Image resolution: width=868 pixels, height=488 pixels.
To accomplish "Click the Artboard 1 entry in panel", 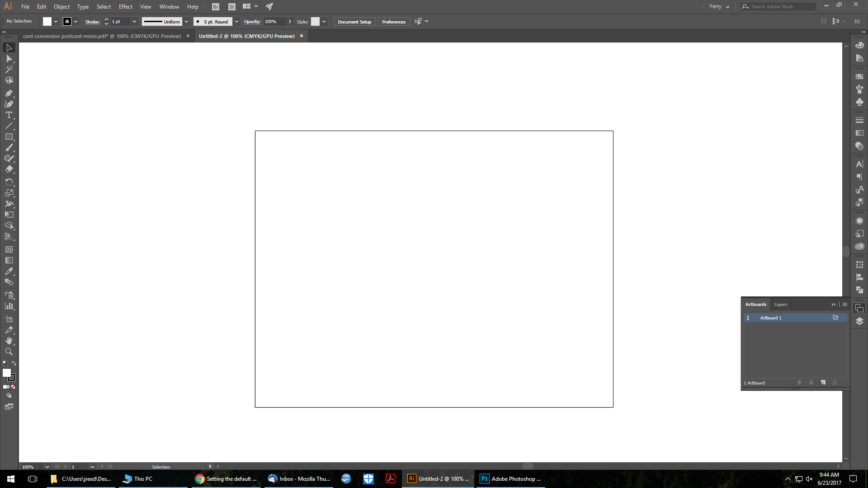I will (771, 318).
